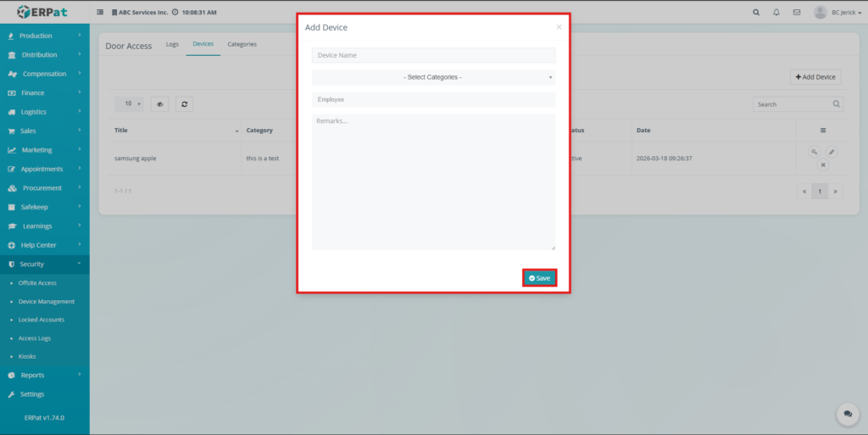Expand the Production menu
Screen dimensions: 868x435
[44, 36]
